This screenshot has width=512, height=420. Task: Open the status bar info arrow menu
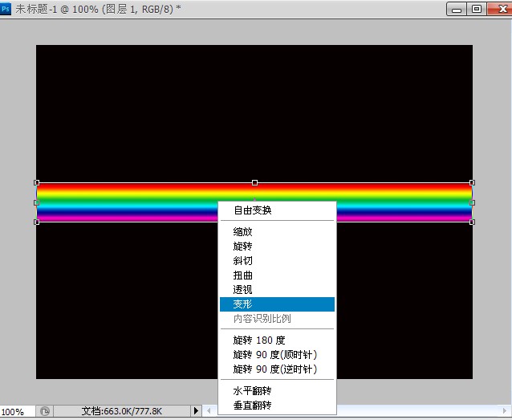pyautogui.click(x=196, y=410)
